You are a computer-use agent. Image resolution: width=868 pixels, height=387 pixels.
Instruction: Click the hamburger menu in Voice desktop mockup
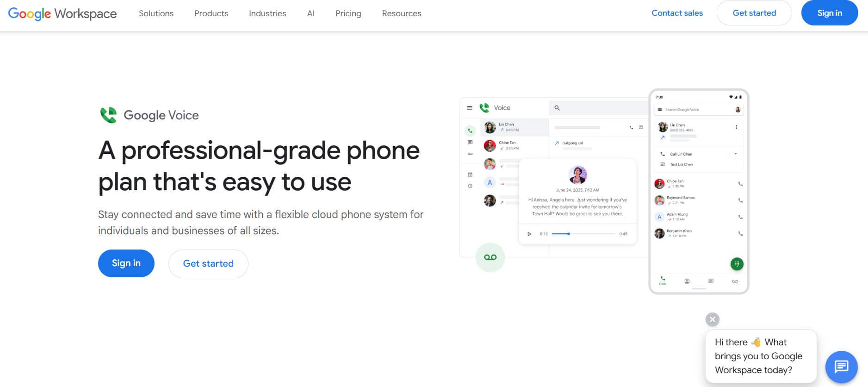click(x=470, y=108)
